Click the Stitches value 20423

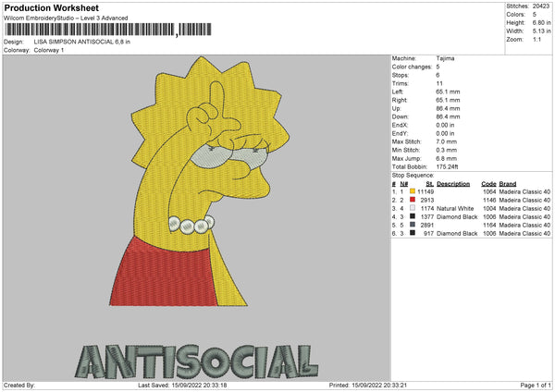pos(541,6)
